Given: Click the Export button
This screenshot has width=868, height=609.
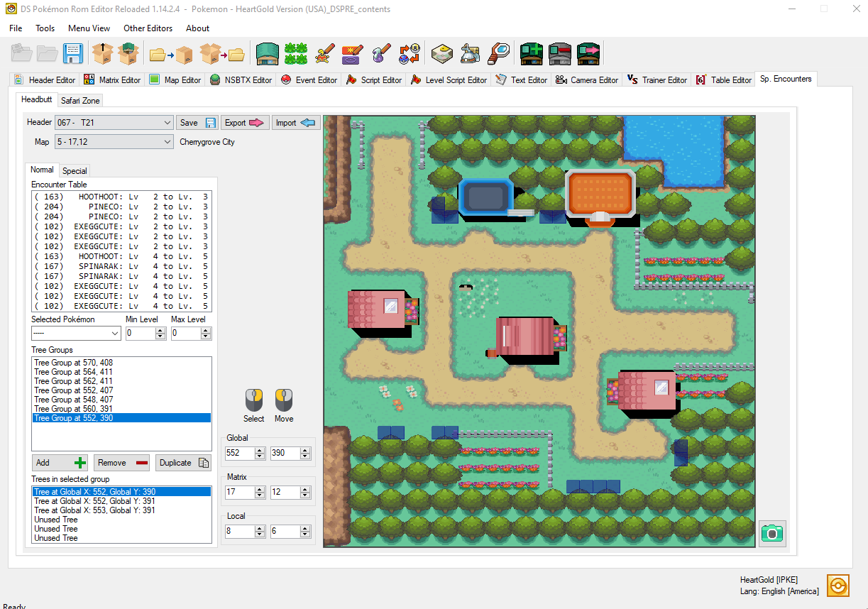Looking at the screenshot, I should click(x=244, y=123).
